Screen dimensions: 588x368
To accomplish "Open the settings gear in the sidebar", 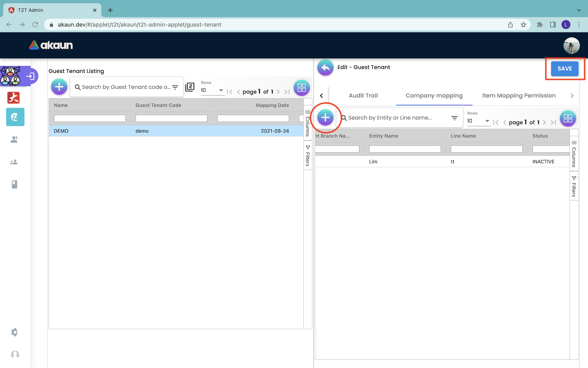I will tap(14, 332).
